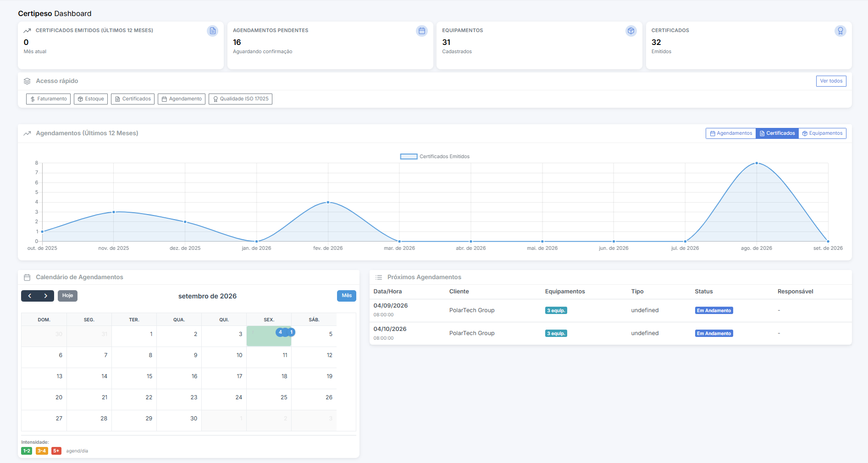
Task: Click the blue badge 1 on calendar Friday
Action: [x=291, y=332]
